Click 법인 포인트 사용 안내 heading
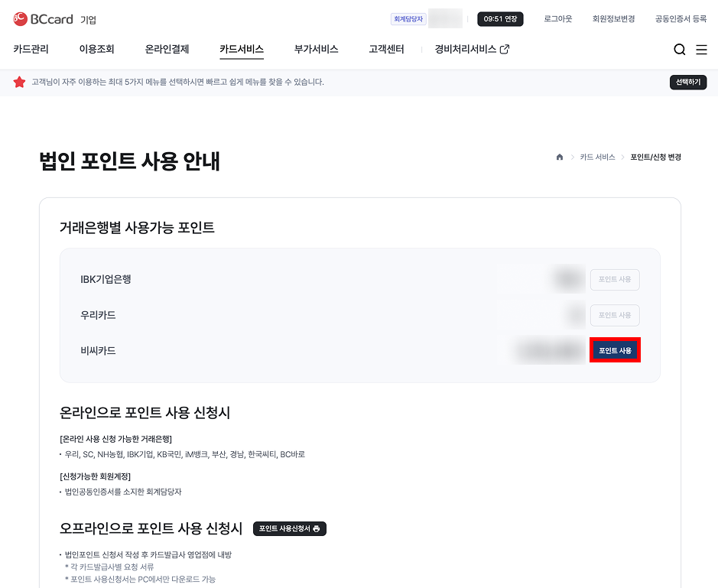This screenshot has width=718, height=588. (129, 161)
